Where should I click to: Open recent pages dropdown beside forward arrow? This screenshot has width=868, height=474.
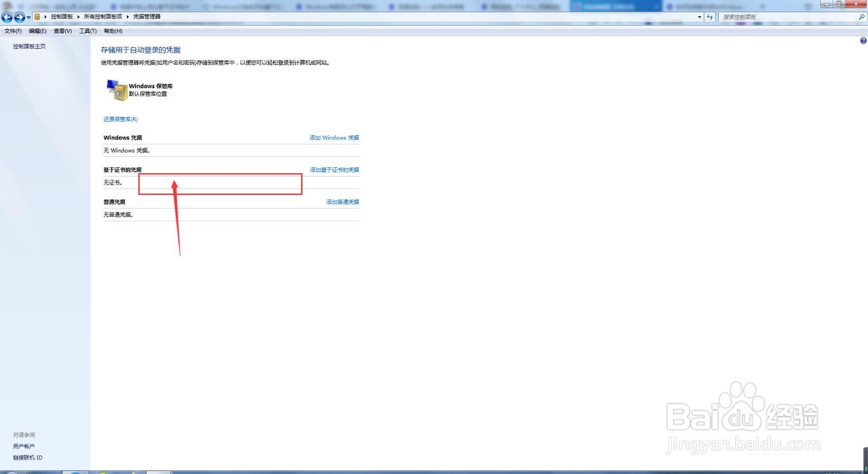click(29, 17)
